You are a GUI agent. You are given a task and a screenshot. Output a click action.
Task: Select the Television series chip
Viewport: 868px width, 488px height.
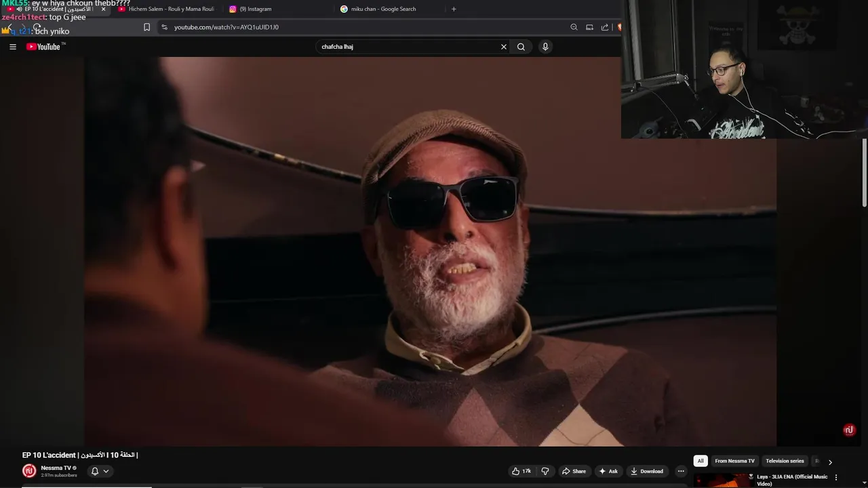(x=785, y=461)
